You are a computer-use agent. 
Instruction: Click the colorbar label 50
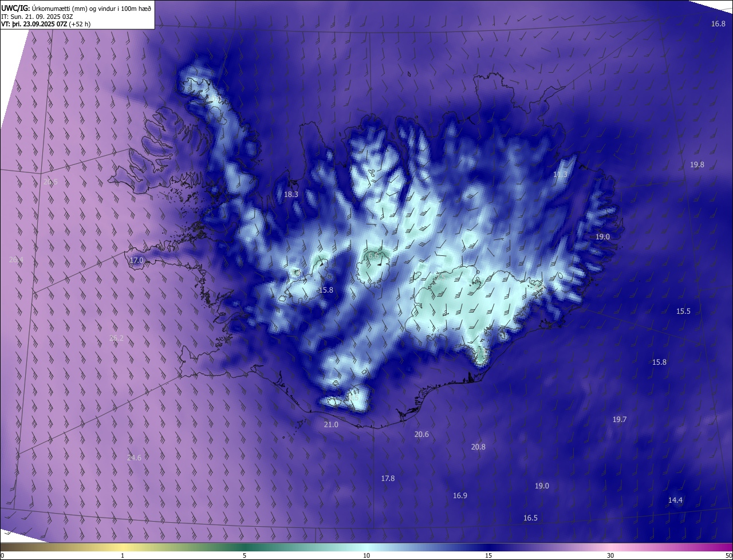[x=728, y=555]
